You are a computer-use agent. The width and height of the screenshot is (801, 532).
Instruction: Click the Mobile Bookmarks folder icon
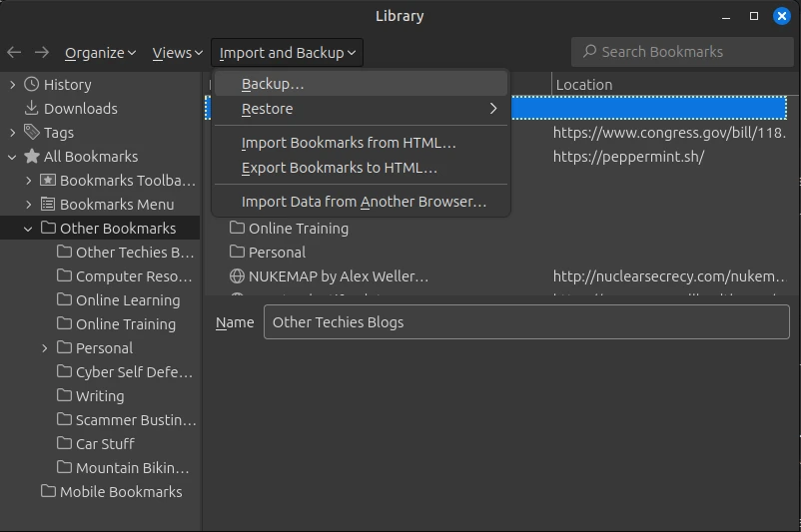click(x=48, y=491)
